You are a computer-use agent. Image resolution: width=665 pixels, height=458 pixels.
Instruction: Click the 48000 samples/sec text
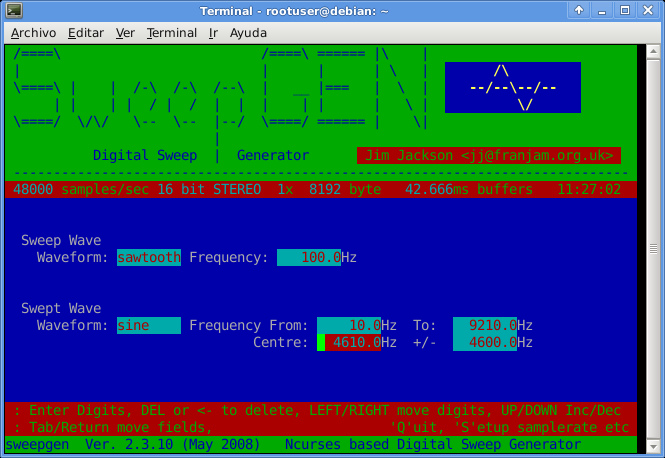[81, 189]
